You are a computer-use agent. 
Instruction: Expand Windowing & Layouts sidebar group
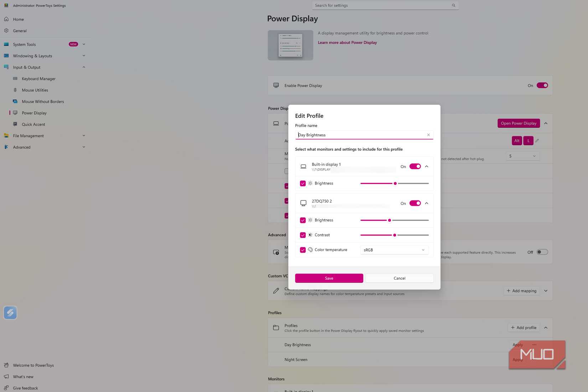(84, 56)
